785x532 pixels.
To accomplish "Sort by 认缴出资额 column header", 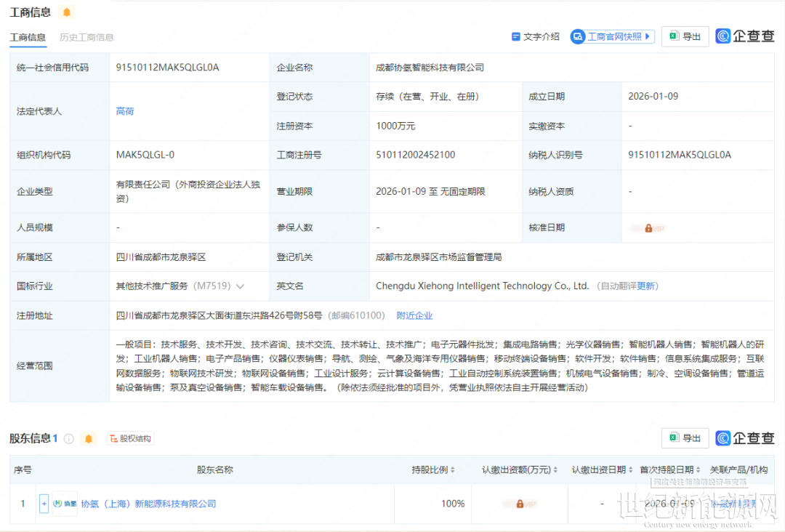I will click(520, 470).
